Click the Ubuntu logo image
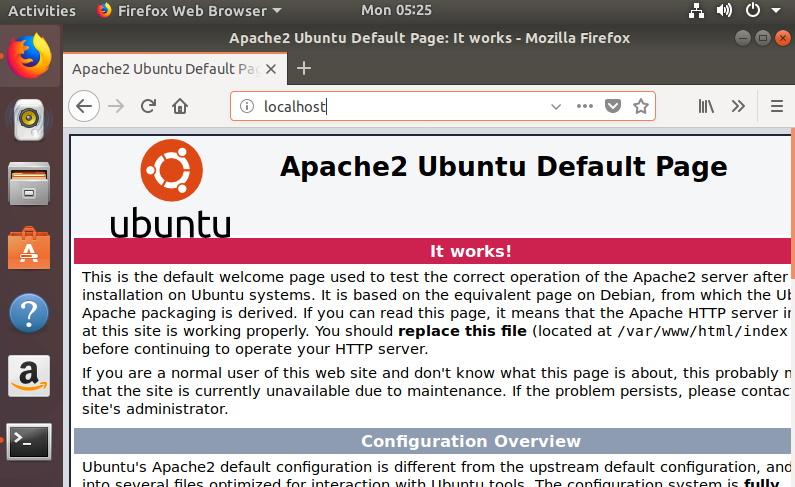The height and width of the screenshot is (487, 795). click(171, 189)
